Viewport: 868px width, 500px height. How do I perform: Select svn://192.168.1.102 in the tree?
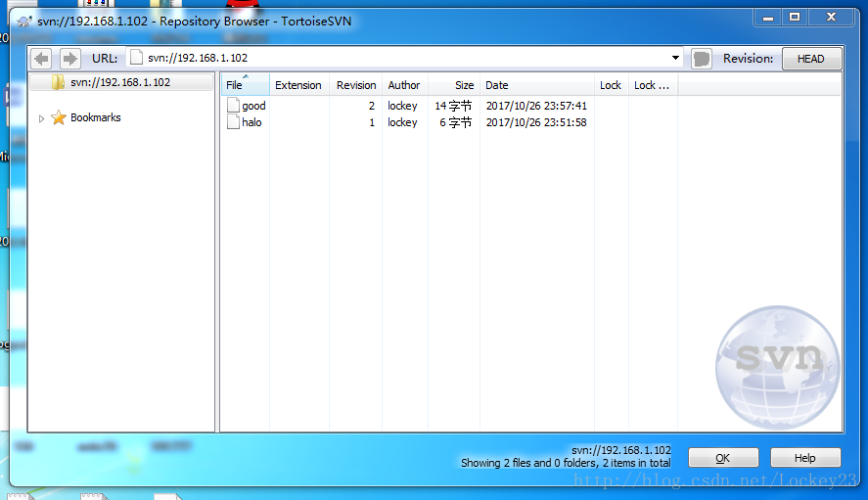coord(120,82)
